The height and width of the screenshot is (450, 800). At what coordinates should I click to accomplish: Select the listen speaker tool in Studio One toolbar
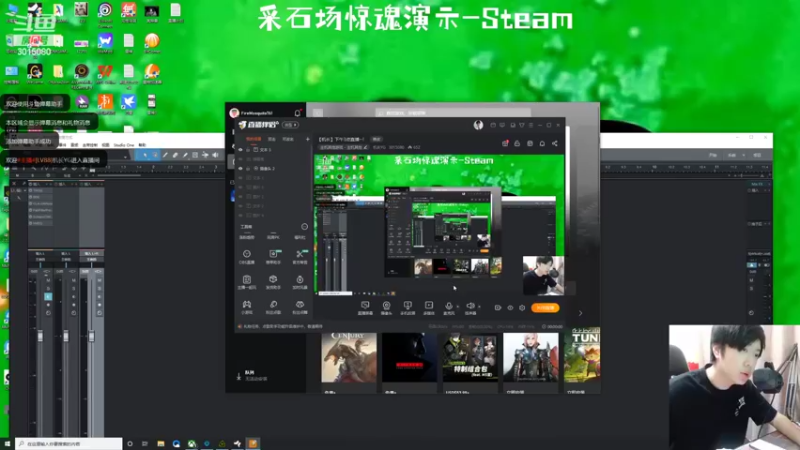215,155
